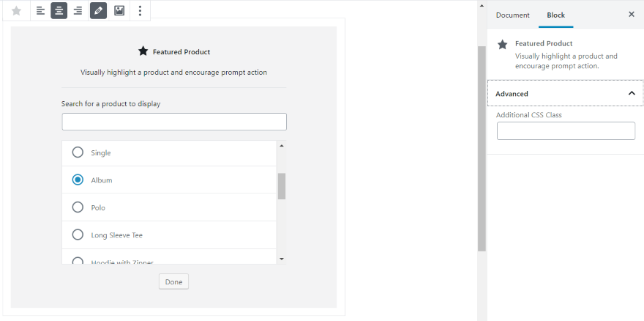Switch to the Block tab
Screen dimensions: 644x321
(x=556, y=15)
